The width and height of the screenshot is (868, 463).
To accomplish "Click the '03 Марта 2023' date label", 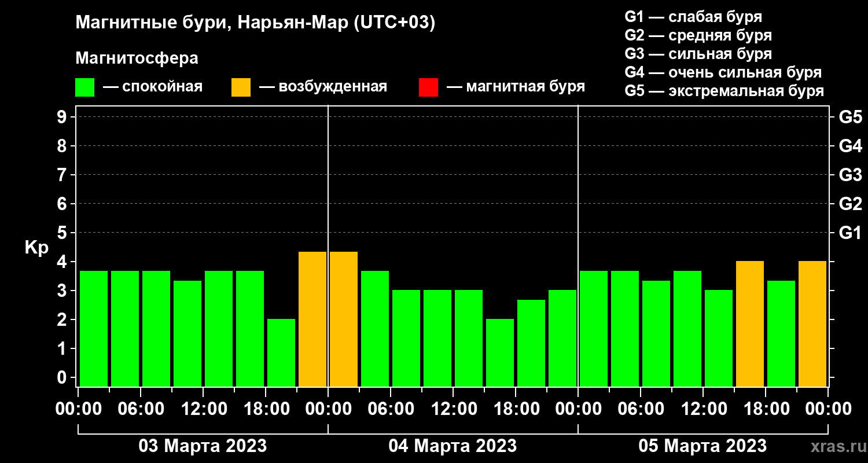I will tap(203, 446).
